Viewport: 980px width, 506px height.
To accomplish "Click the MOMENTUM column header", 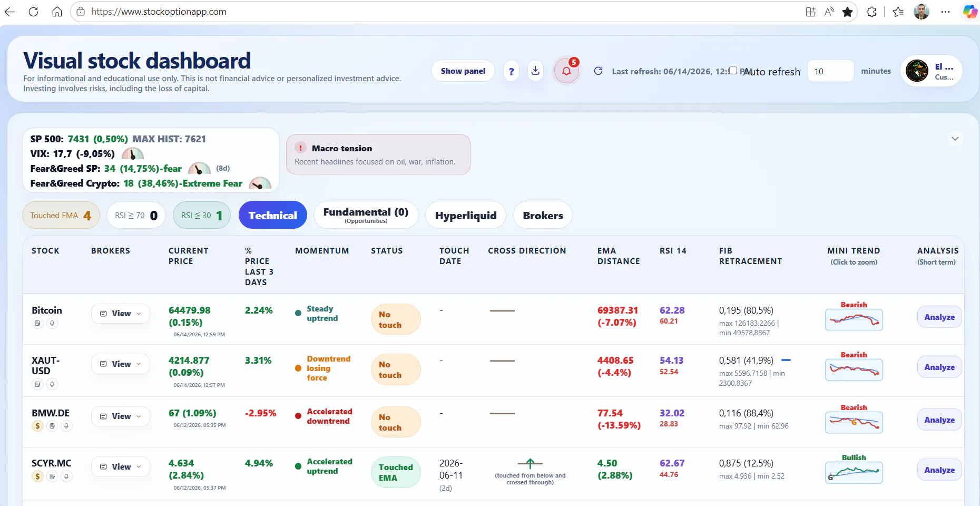I will (x=322, y=251).
